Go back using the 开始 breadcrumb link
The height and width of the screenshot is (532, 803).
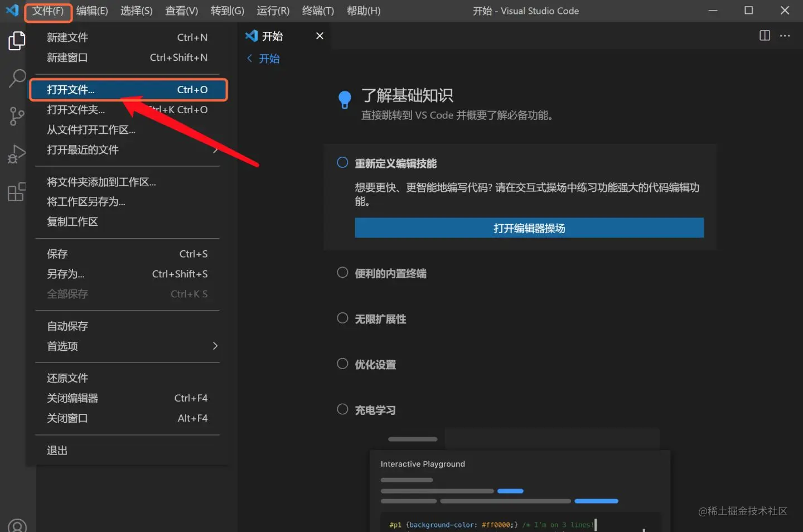coord(263,59)
